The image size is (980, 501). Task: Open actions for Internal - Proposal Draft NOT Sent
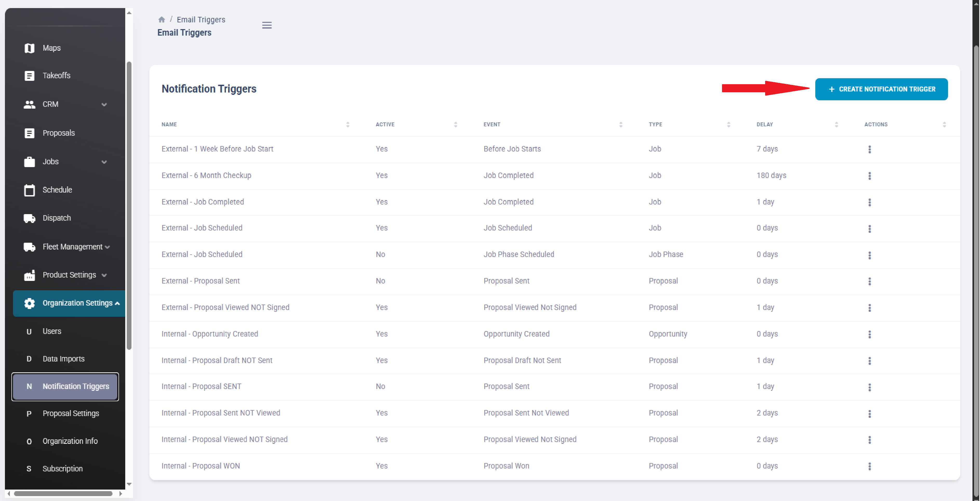(869, 361)
